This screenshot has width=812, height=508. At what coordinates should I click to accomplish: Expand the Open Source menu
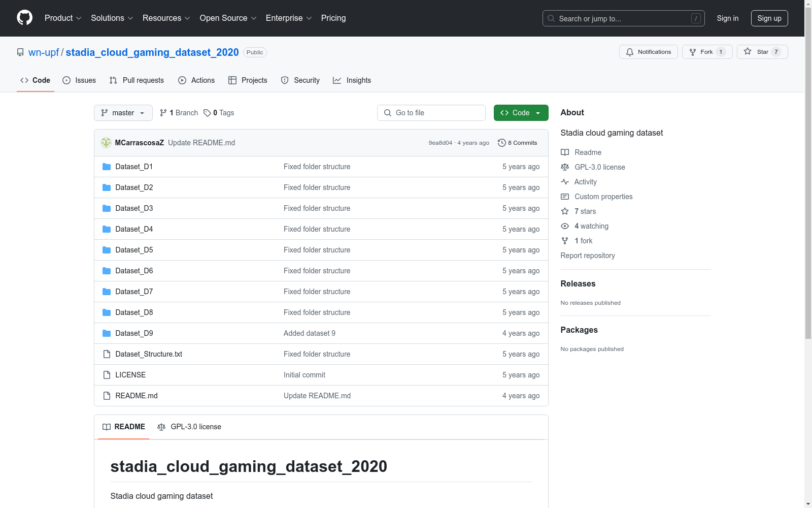pos(228,18)
